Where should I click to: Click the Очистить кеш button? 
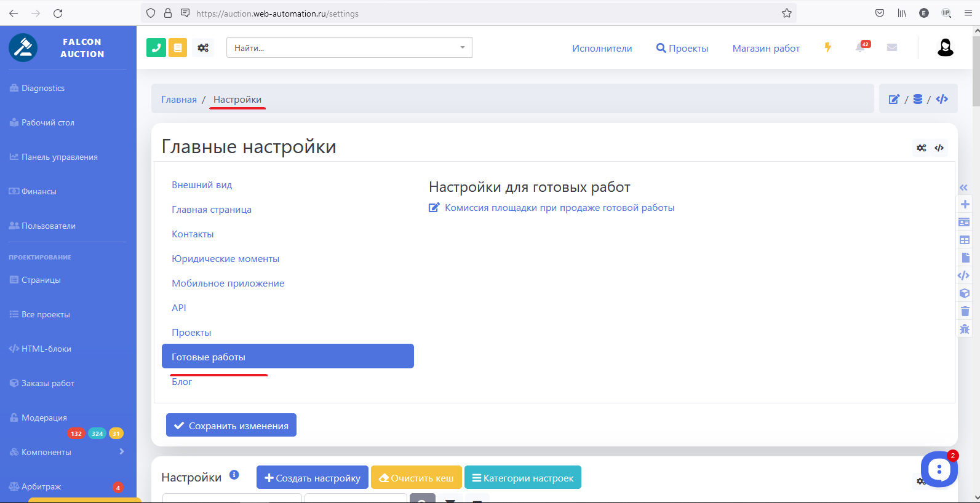[416, 478]
